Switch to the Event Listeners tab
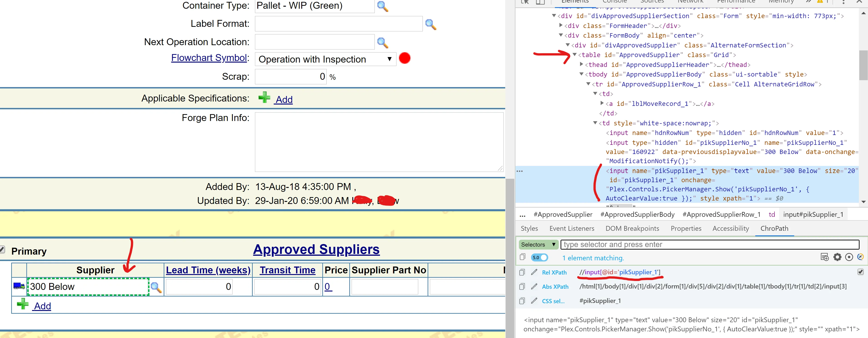This screenshot has height=338, width=868. point(572,228)
